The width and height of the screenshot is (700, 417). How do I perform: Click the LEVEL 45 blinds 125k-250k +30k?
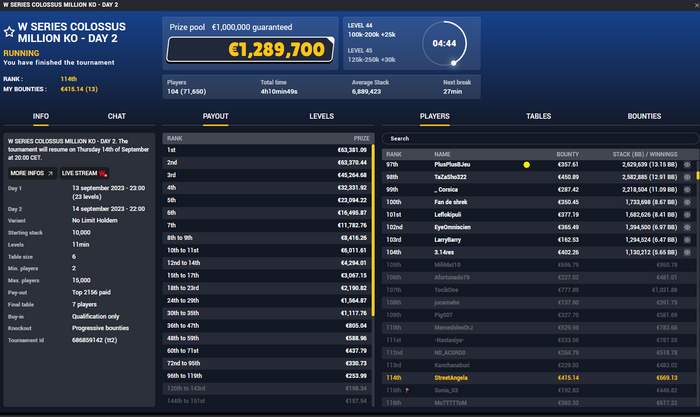tap(371, 60)
